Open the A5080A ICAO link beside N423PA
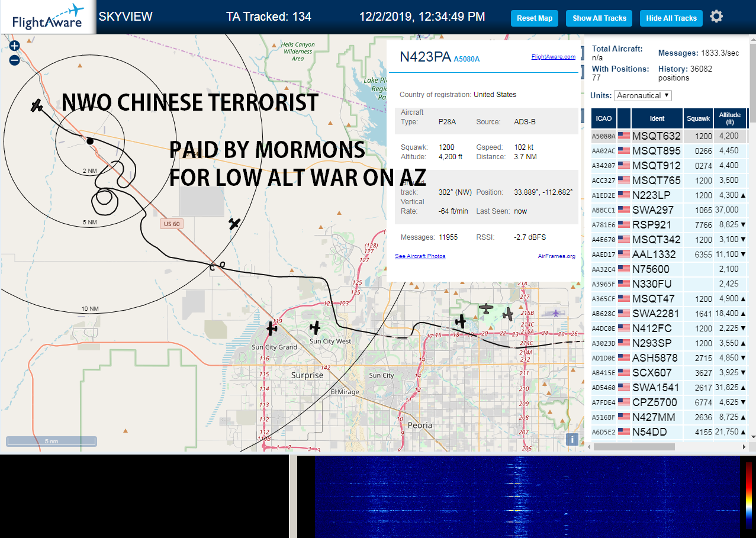Image resolution: width=756 pixels, height=538 pixels. click(467, 59)
